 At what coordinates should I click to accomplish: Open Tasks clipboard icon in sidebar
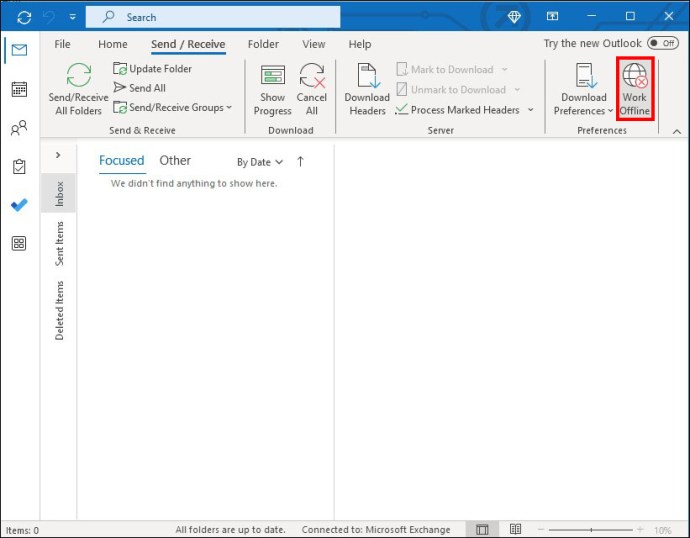pyautogui.click(x=19, y=166)
